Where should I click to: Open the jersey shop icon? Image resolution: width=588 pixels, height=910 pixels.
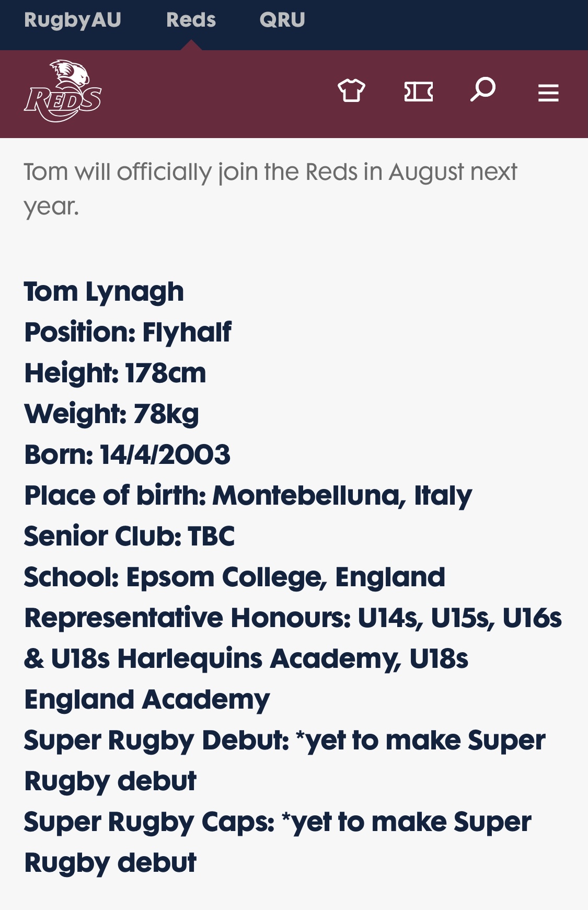click(x=351, y=91)
